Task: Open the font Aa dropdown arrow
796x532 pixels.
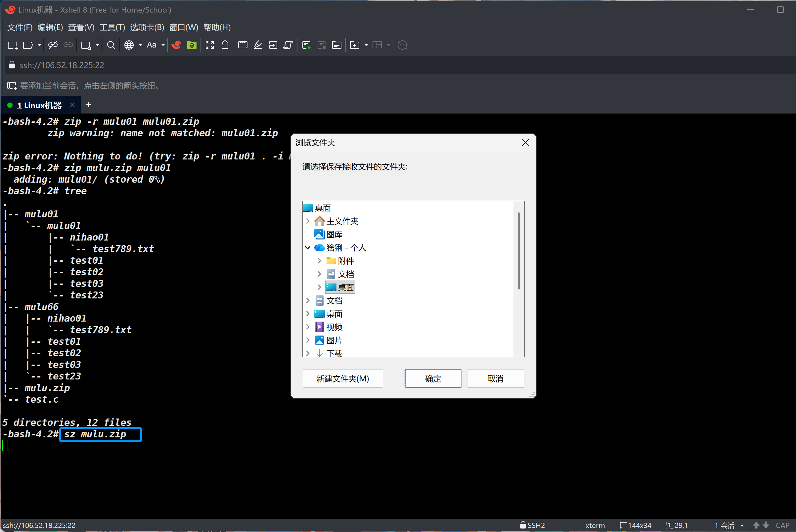Action: (163, 45)
